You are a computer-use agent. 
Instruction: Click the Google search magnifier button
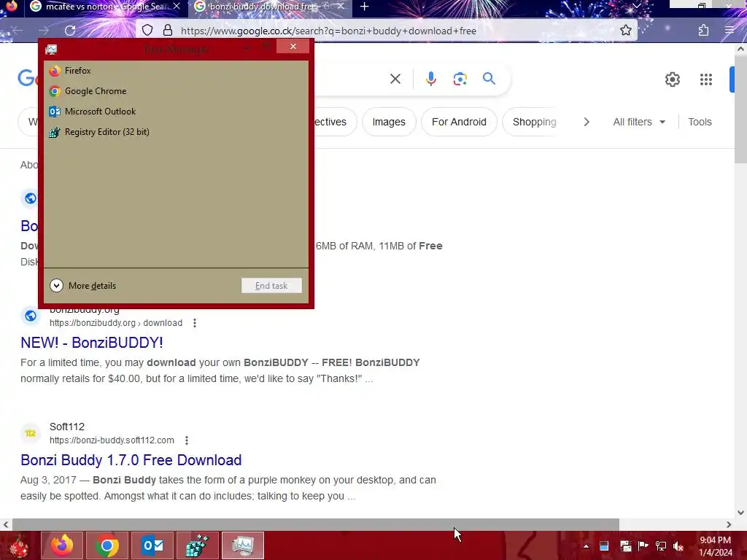click(x=489, y=79)
